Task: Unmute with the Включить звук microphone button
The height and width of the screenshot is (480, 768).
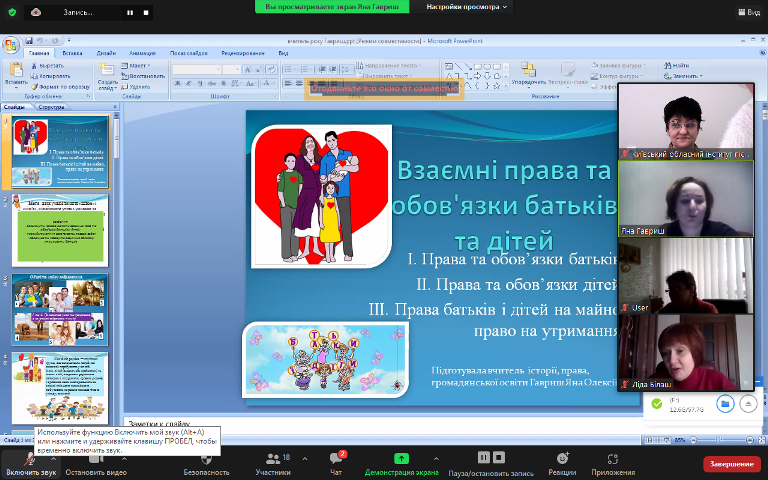Action: coord(31,463)
